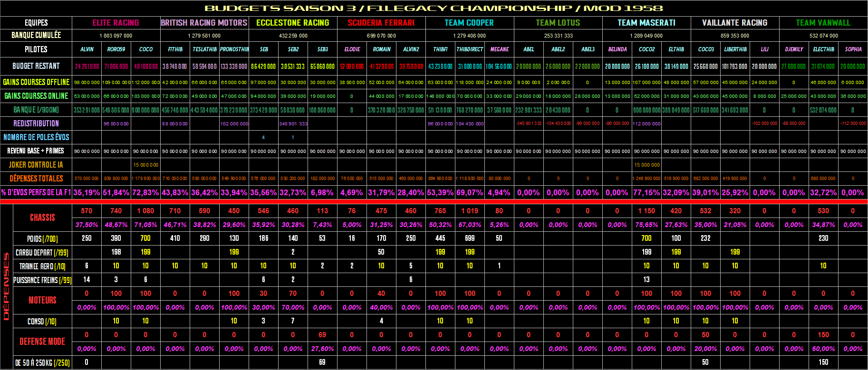Select the VAILLANTE RACING header cell

click(x=735, y=22)
